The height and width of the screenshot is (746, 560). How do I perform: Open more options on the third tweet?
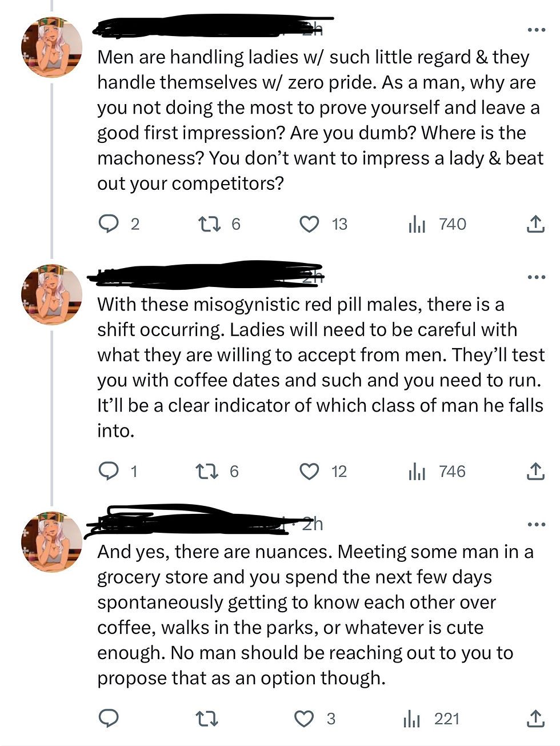coord(536,524)
